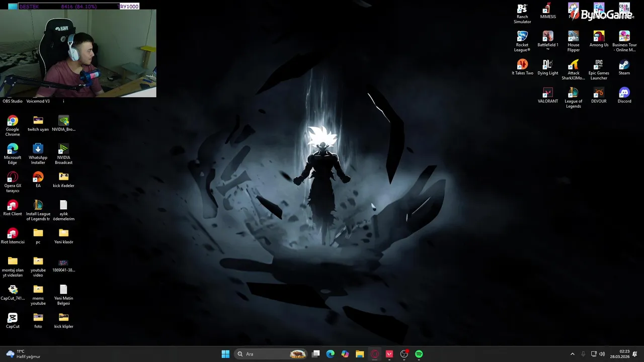Launch MIMESIS game shortcut

(548, 11)
